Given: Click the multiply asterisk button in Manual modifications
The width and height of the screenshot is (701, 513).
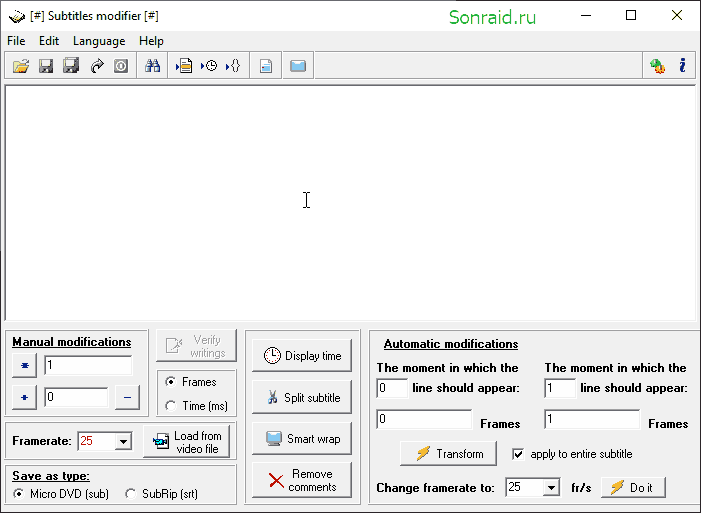Looking at the screenshot, I should (x=25, y=365).
